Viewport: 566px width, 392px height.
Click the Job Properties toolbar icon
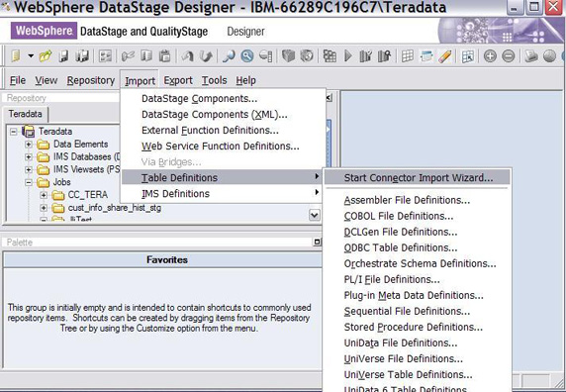(105, 56)
